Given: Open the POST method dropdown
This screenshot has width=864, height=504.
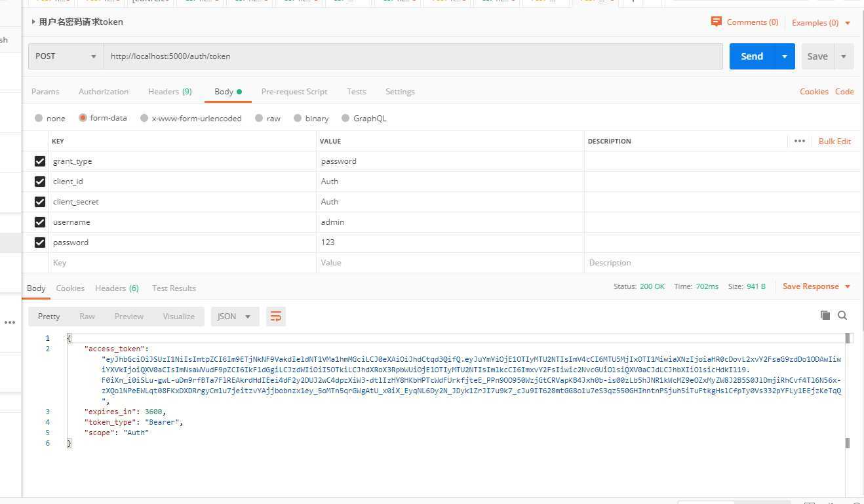Looking at the screenshot, I should pyautogui.click(x=66, y=56).
